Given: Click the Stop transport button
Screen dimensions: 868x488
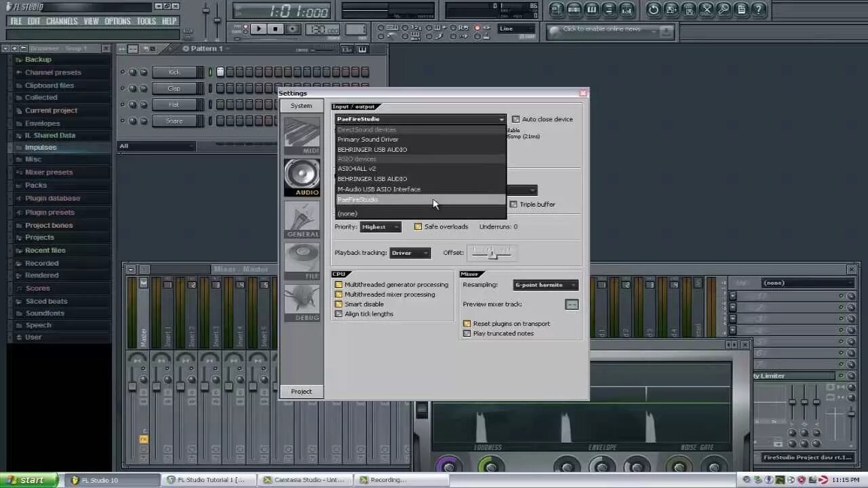Looking at the screenshot, I should (275, 29).
